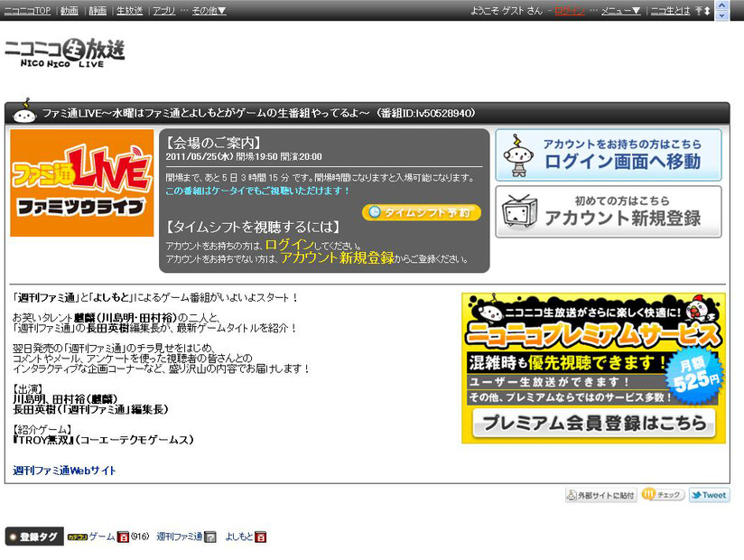This screenshot has height=560, width=744.
Task: Click the ログイン画面へ移動 button
Action: 609,155
